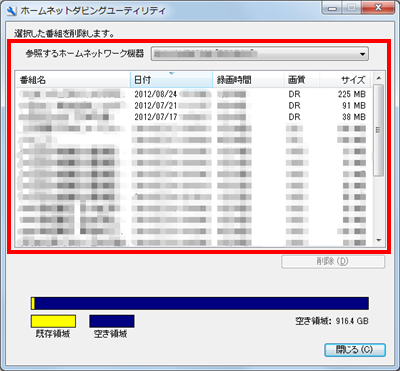
Task: Click the navy 空き領域 legend swatch
Action: click(x=112, y=321)
